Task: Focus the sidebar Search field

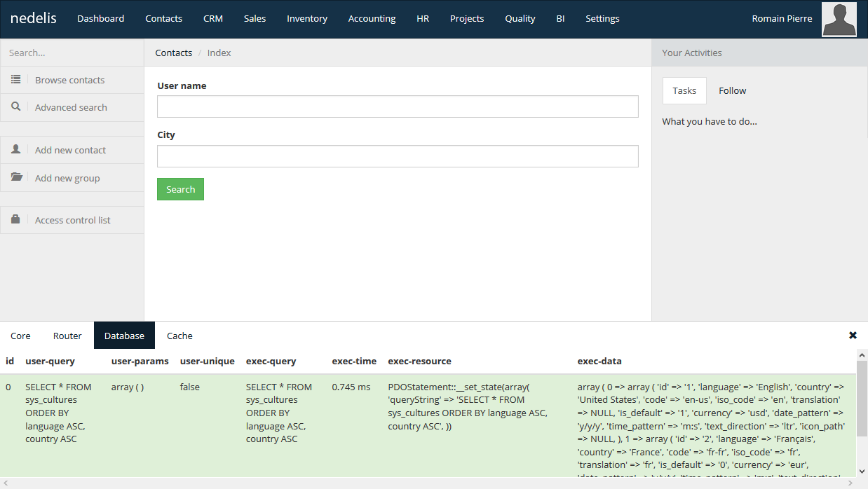Action: [72, 53]
